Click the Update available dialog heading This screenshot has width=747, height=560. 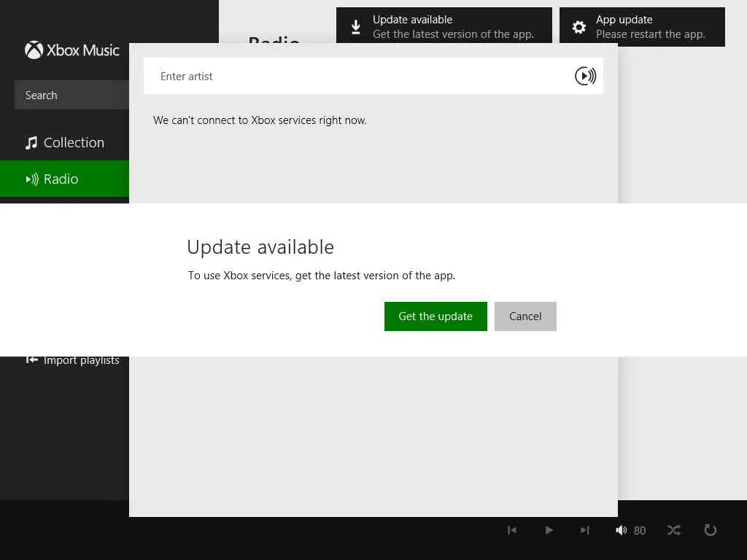tap(260, 247)
